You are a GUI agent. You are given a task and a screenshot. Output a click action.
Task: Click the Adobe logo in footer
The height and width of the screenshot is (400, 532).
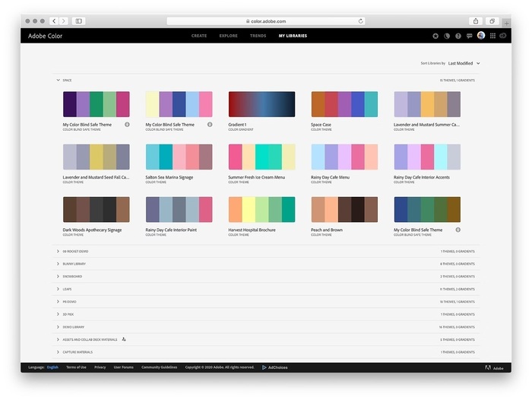tap(494, 368)
